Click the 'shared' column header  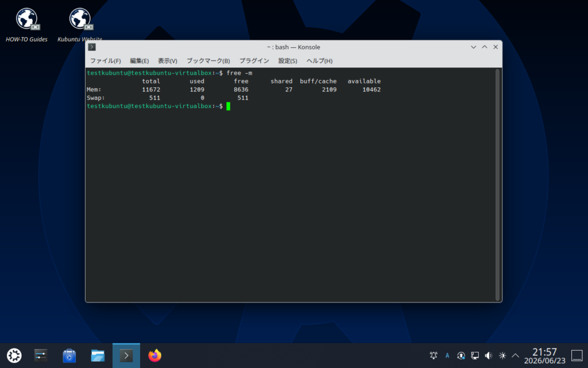pyautogui.click(x=281, y=81)
